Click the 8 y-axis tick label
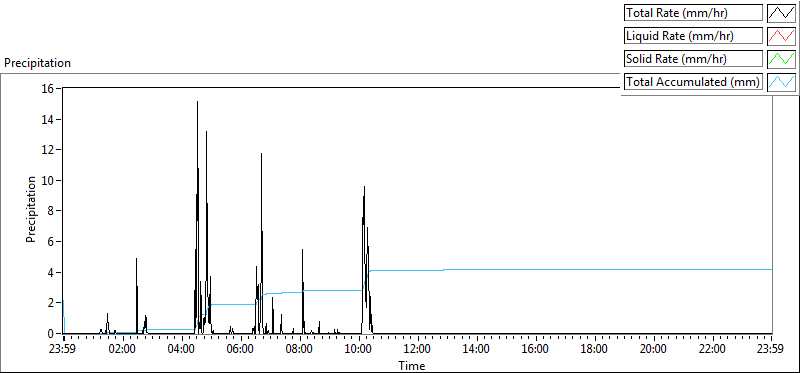Viewport: 800px width, 373px height. coord(52,211)
